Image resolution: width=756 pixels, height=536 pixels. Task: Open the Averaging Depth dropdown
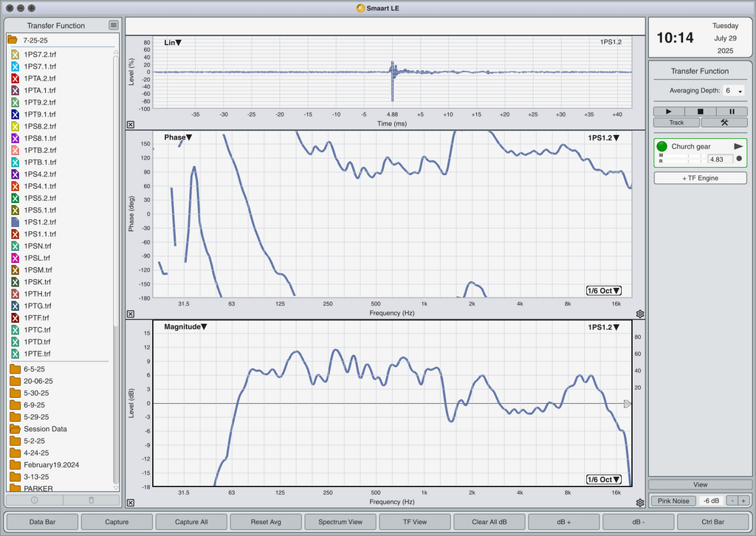(x=733, y=91)
